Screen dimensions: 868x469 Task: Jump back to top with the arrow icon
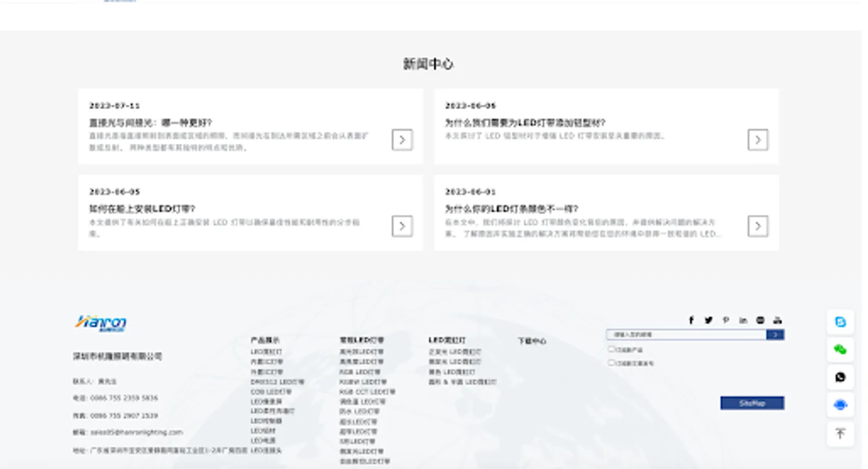point(840,434)
